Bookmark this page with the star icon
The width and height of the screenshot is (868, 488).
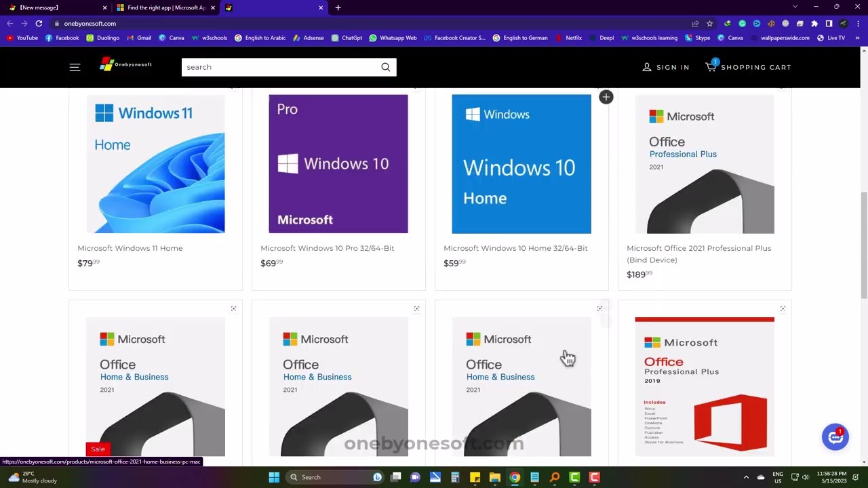coord(709,23)
